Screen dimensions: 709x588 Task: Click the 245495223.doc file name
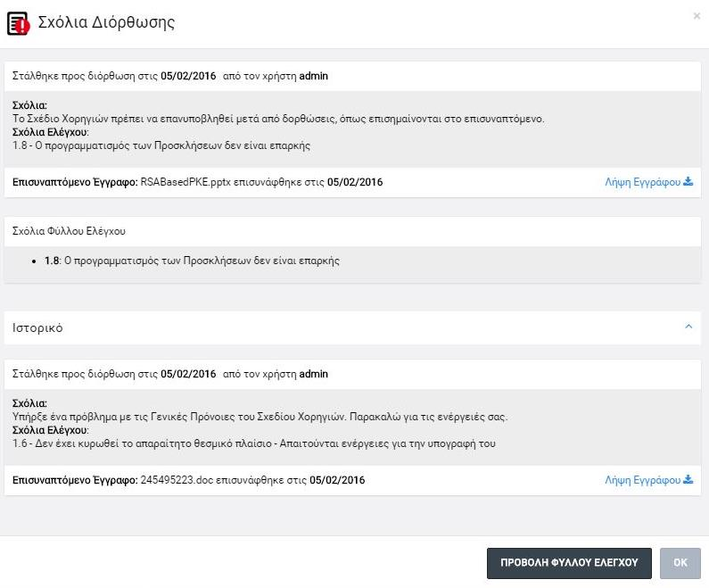(x=177, y=480)
